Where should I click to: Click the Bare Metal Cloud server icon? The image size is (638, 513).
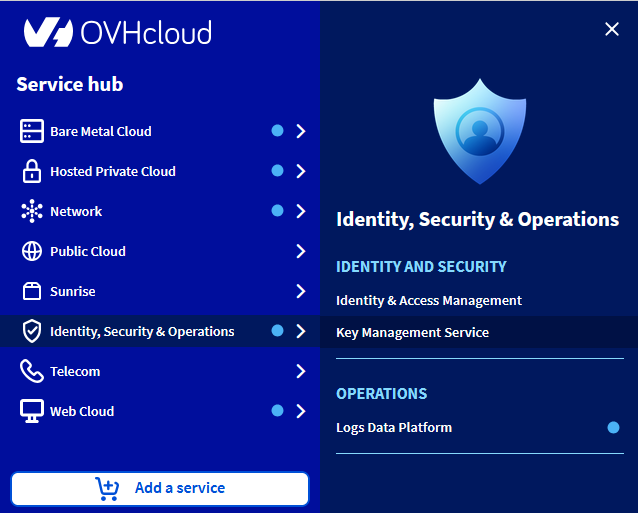pos(32,131)
